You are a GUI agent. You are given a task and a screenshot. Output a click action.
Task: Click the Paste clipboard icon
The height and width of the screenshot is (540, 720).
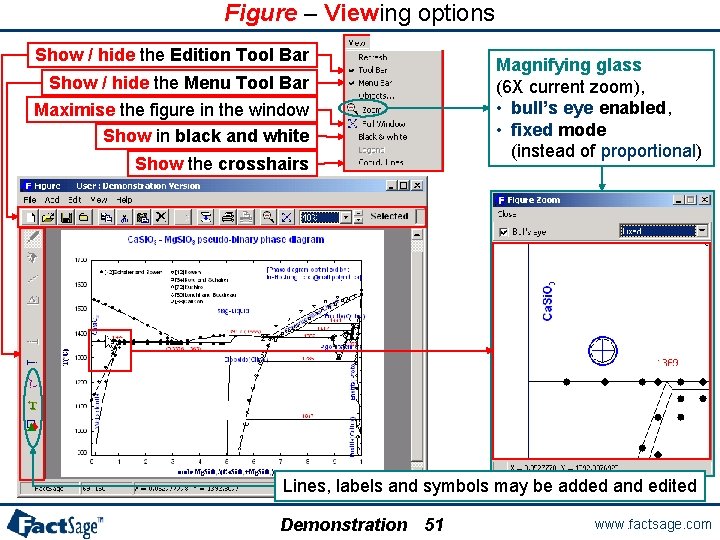[143, 217]
